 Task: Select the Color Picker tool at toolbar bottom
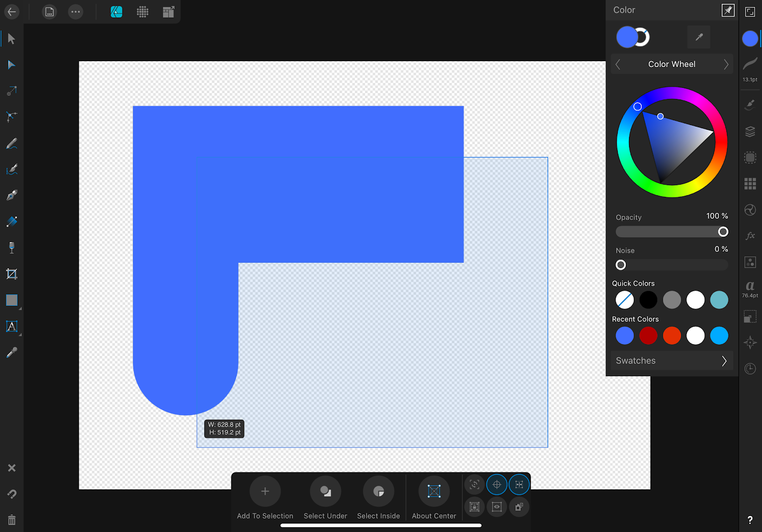pyautogui.click(x=12, y=352)
